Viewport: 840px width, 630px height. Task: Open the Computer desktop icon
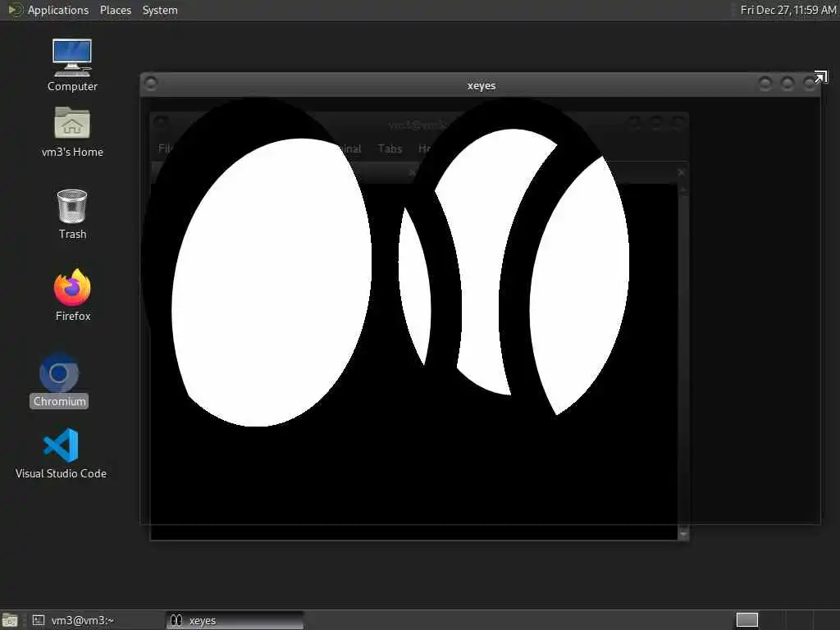[72, 65]
